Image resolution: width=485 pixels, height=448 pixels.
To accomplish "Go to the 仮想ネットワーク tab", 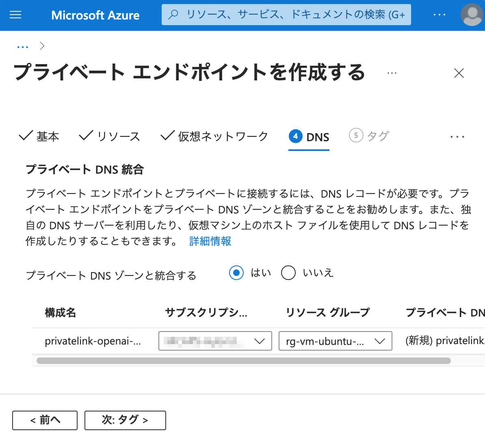I will click(213, 136).
